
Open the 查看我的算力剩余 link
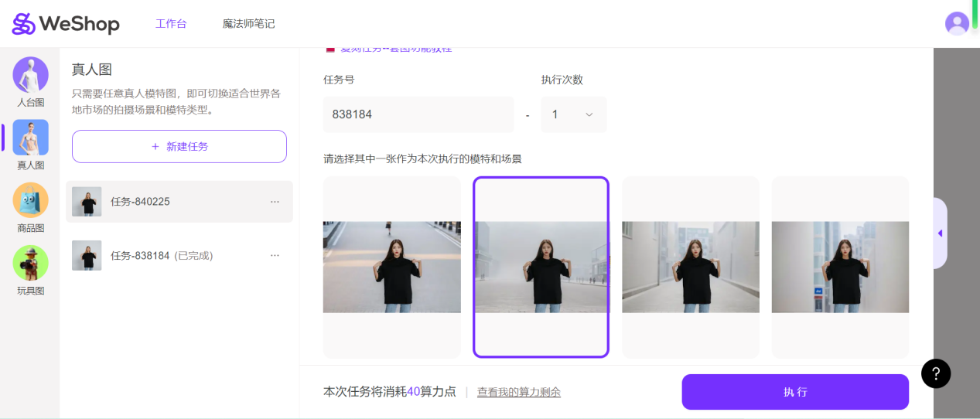point(518,392)
